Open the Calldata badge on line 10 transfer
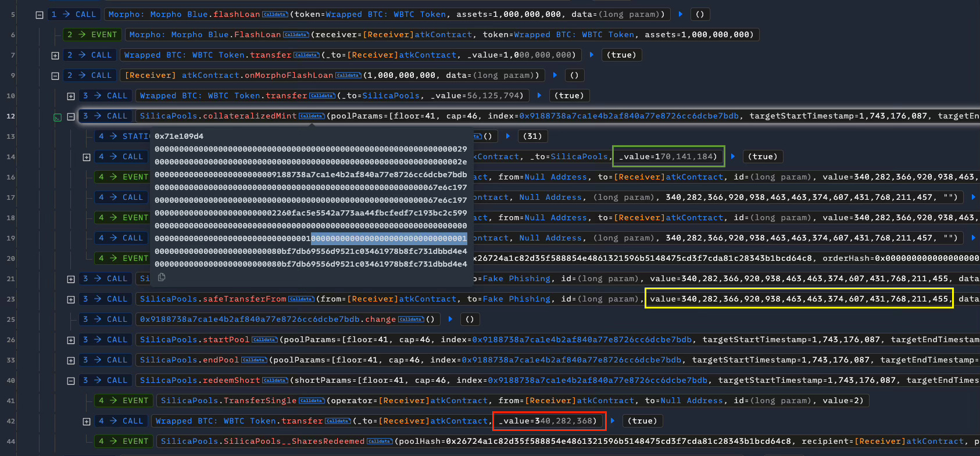 point(322,96)
